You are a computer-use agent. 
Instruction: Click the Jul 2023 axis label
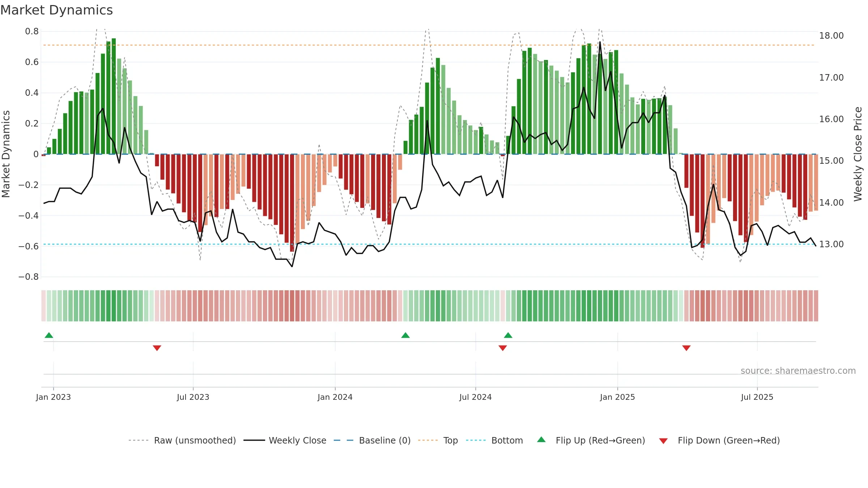point(193,397)
